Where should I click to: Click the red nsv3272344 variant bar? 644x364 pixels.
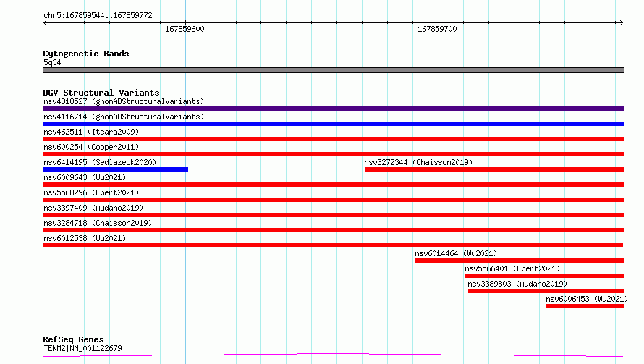(494, 169)
